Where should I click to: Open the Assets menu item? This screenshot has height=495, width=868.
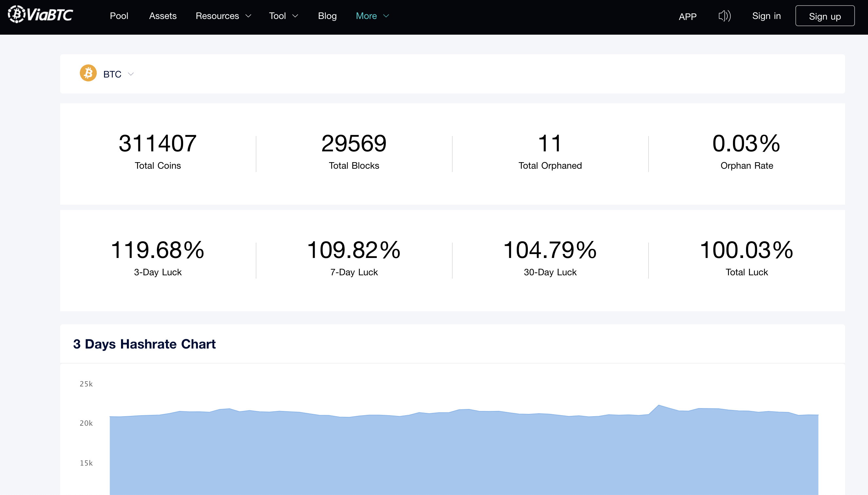click(163, 16)
